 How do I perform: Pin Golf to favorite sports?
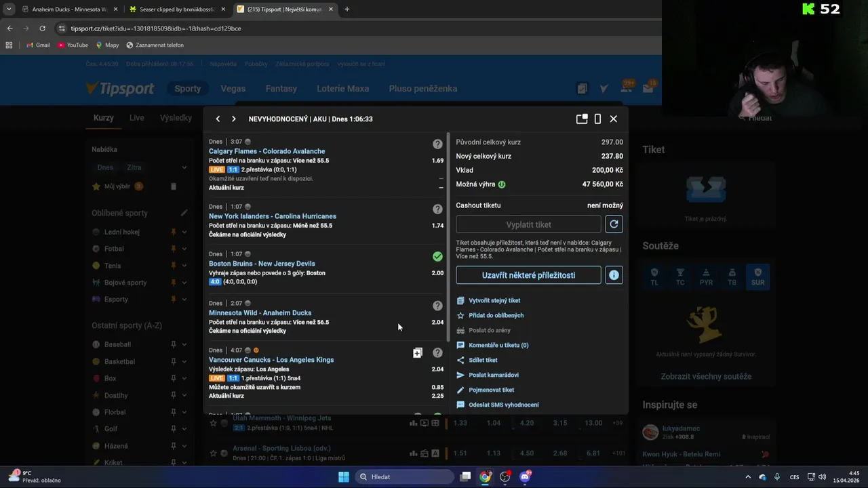click(174, 429)
